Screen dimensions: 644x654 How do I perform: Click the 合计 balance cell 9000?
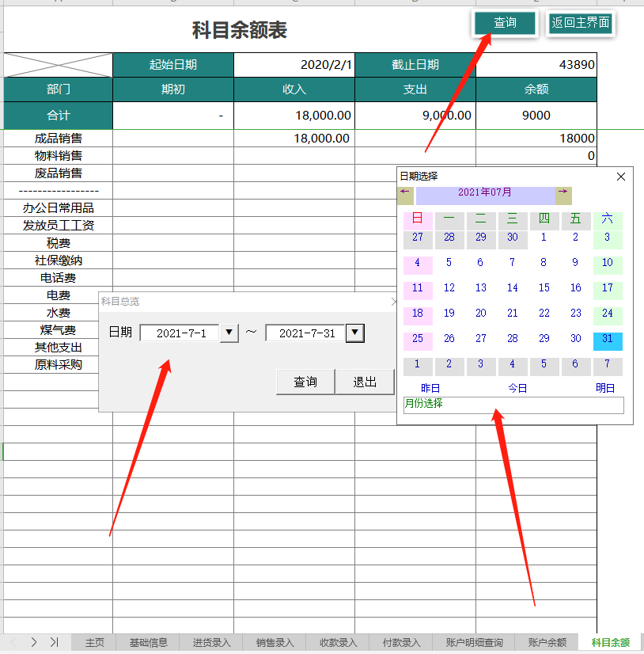tap(536, 116)
